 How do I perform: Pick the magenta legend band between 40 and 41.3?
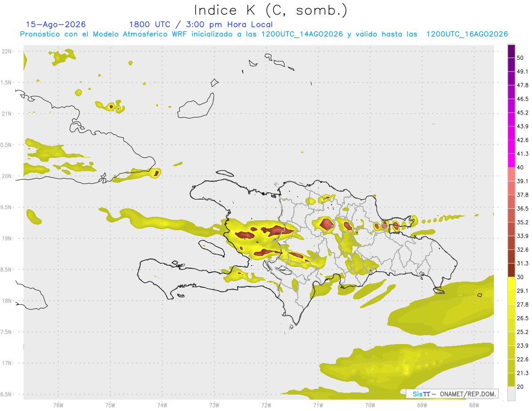coord(512,160)
